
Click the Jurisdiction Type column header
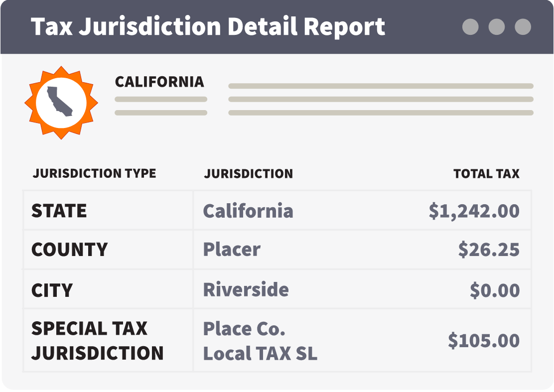tap(95, 173)
